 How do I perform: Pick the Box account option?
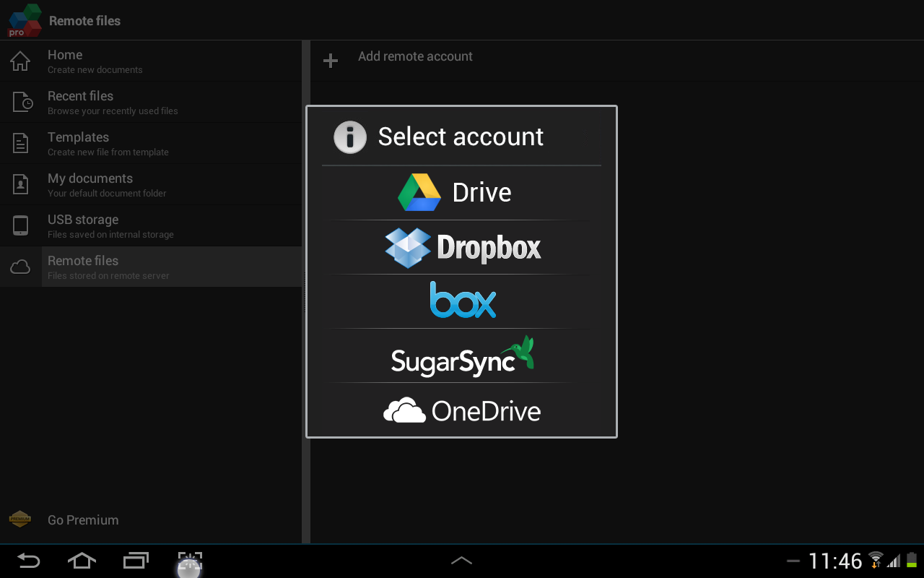point(461,301)
